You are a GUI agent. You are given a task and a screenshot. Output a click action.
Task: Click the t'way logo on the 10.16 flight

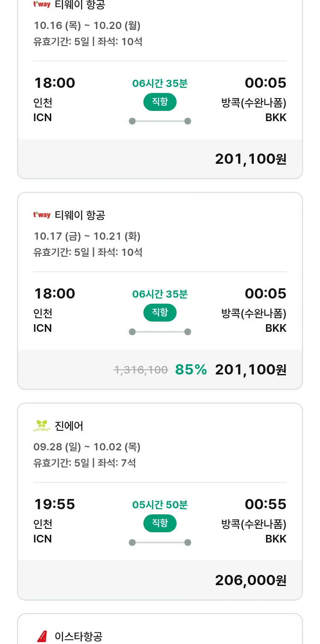click(42, 4)
